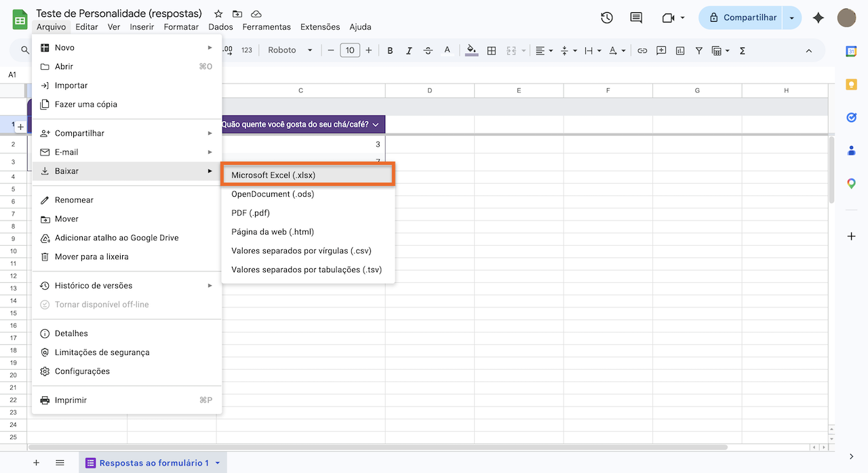Click the Google Sheets home icon
This screenshot has width=868, height=473.
(20, 19)
